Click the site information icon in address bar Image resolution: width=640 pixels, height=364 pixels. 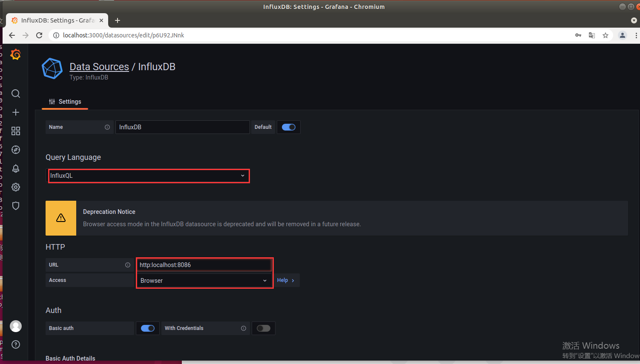(x=56, y=35)
